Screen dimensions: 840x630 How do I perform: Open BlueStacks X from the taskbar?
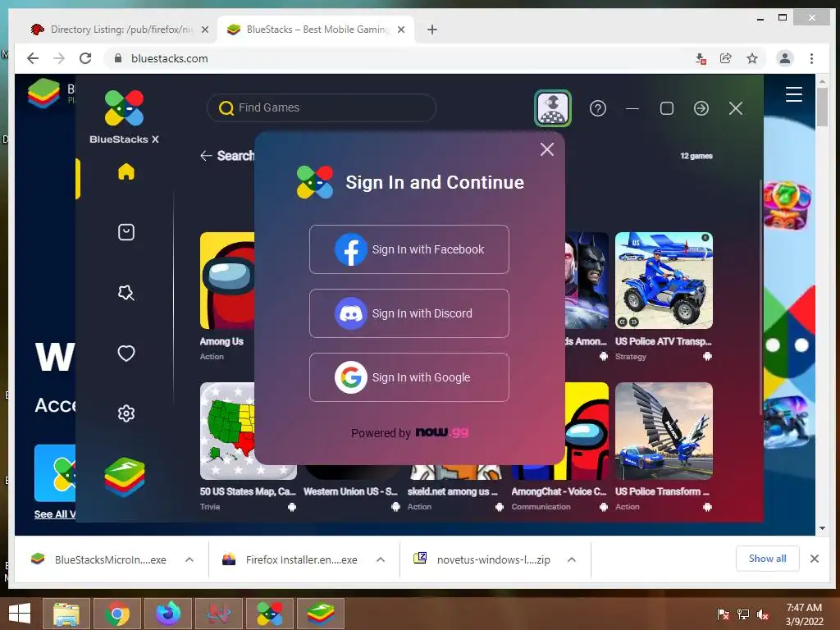coord(270,614)
